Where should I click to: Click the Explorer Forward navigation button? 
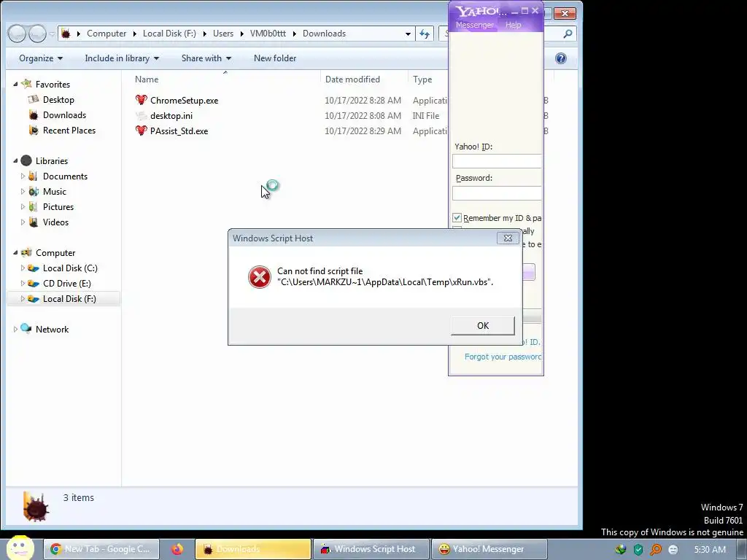(38, 34)
